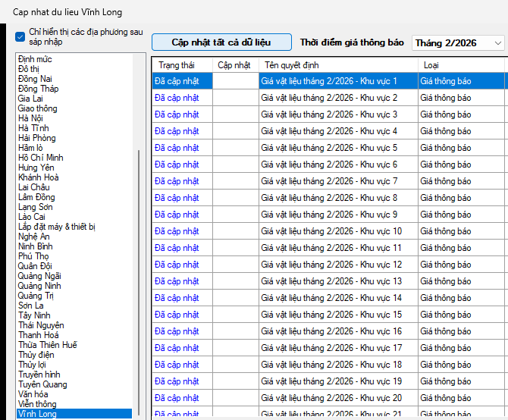The image size is (508, 420).
Task: Click 'Đã cập nhật' status for Khu vực 10
Action: coord(177,231)
